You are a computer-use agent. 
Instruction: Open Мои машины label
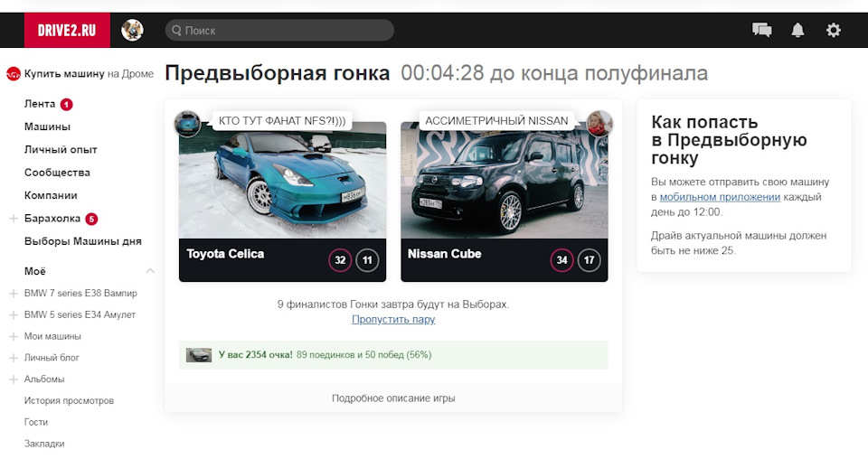click(x=52, y=336)
